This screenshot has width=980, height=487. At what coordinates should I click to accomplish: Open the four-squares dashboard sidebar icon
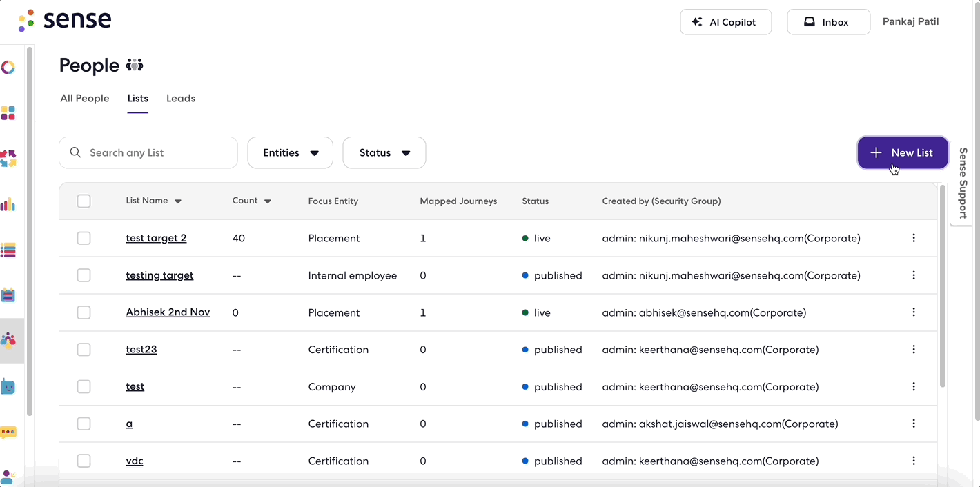[8, 113]
